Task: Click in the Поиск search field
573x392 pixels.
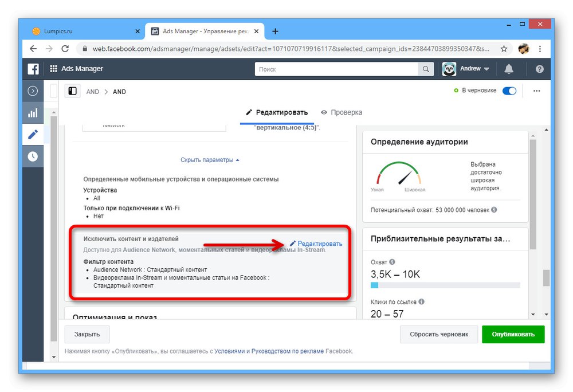Action: coord(336,69)
